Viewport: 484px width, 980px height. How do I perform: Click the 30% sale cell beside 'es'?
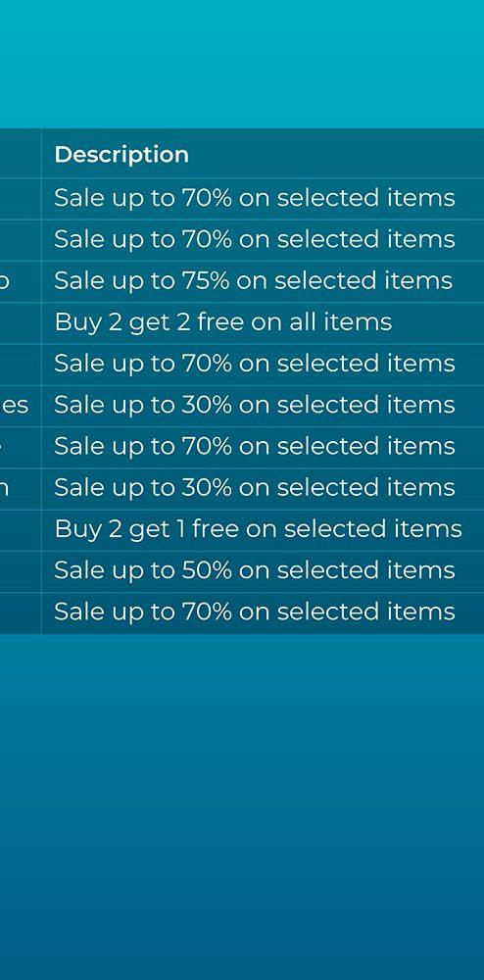pyautogui.click(x=263, y=406)
